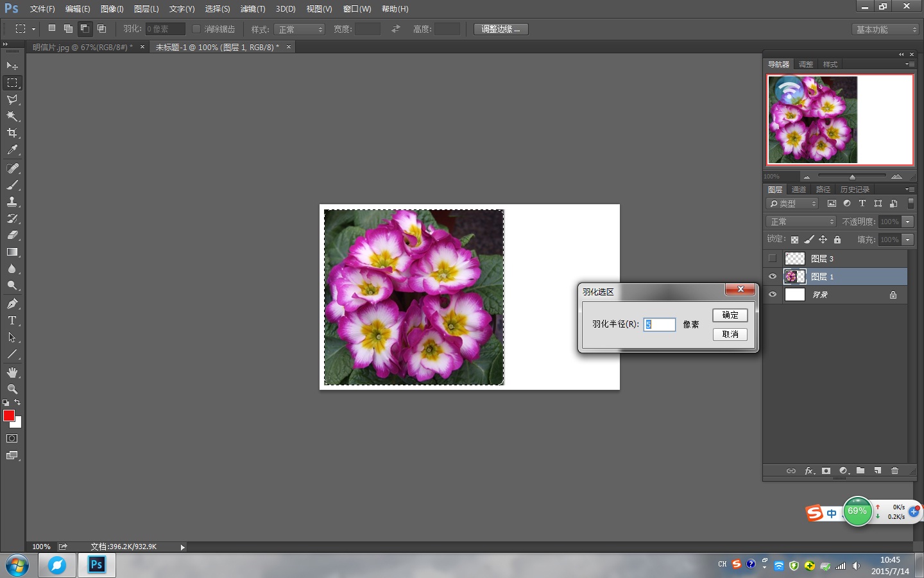Image resolution: width=924 pixels, height=578 pixels.
Task: Click the 羽化半径 input field
Action: pos(660,324)
